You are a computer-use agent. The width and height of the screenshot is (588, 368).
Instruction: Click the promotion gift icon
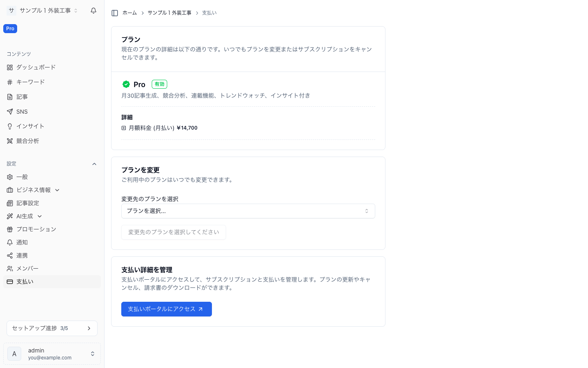pyautogui.click(x=10, y=229)
